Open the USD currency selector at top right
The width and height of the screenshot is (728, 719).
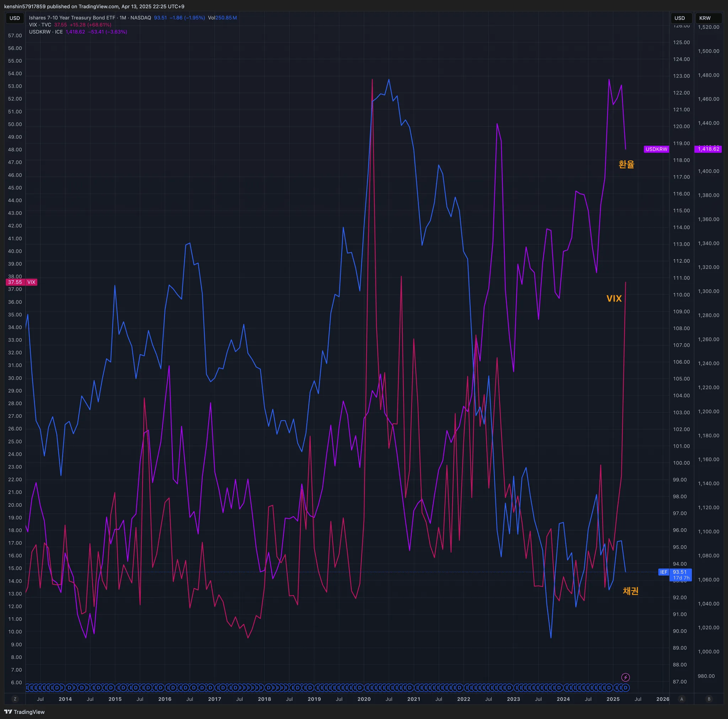click(x=680, y=18)
